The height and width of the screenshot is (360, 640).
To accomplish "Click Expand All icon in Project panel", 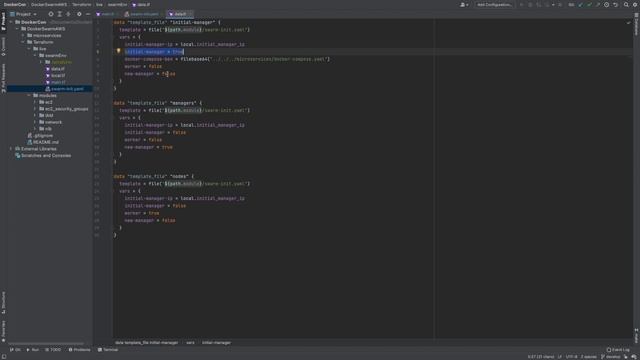I will [60, 14].
